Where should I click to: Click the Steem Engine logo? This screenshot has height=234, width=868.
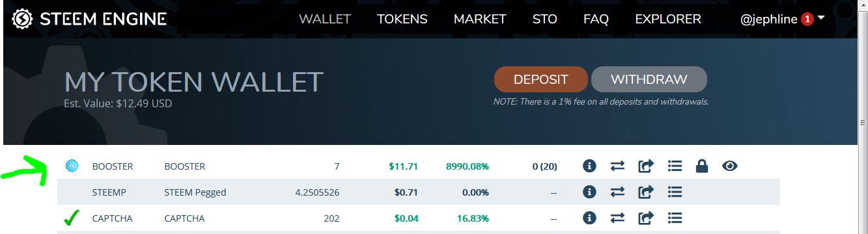click(89, 19)
